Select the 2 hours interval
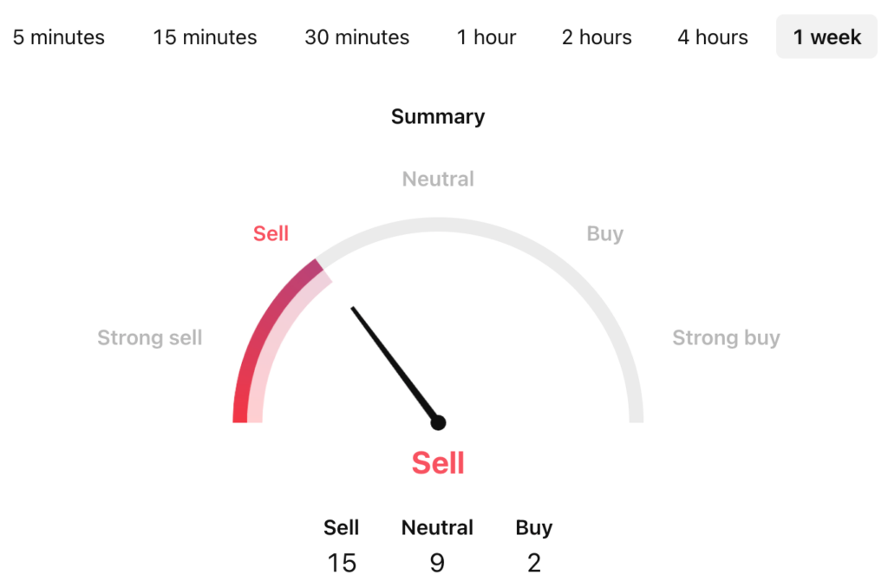888x588 pixels. click(x=596, y=36)
